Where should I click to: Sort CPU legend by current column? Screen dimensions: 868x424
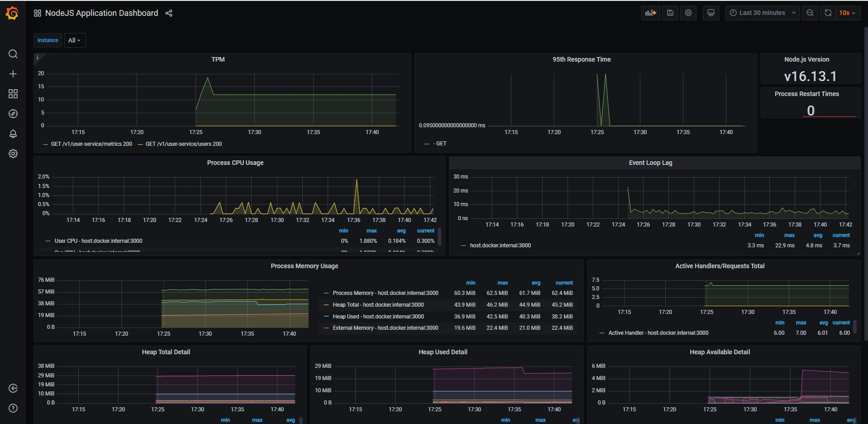[x=426, y=231]
